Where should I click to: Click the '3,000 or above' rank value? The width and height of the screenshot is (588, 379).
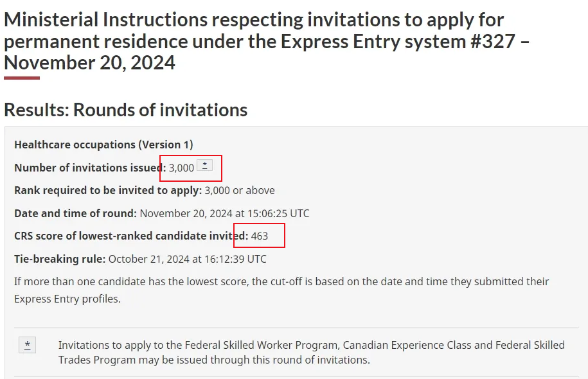pos(240,190)
